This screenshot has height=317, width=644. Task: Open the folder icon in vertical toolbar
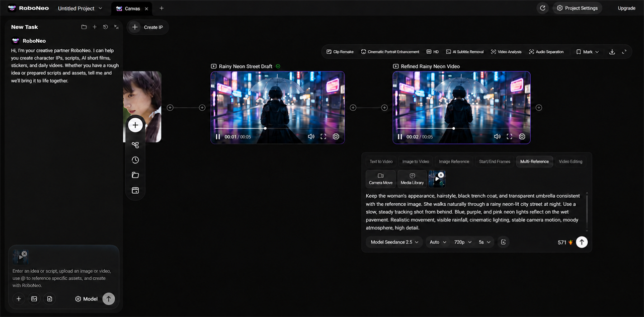coord(135,175)
